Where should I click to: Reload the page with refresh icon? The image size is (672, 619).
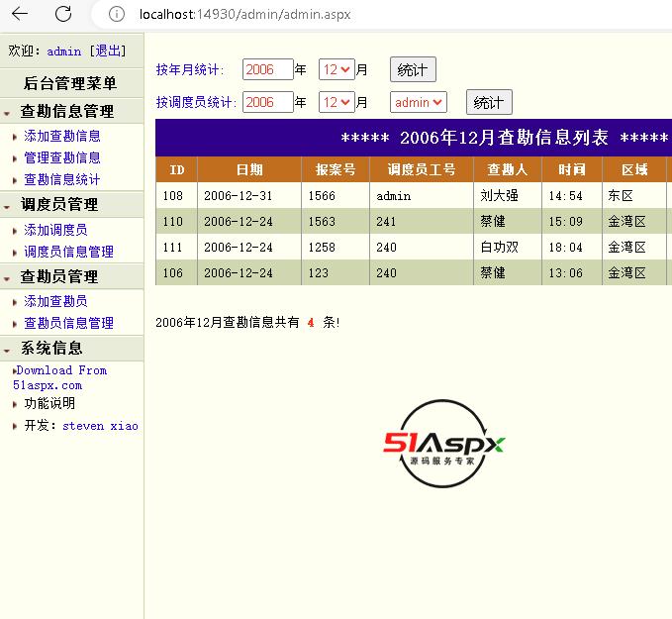pyautogui.click(x=63, y=14)
